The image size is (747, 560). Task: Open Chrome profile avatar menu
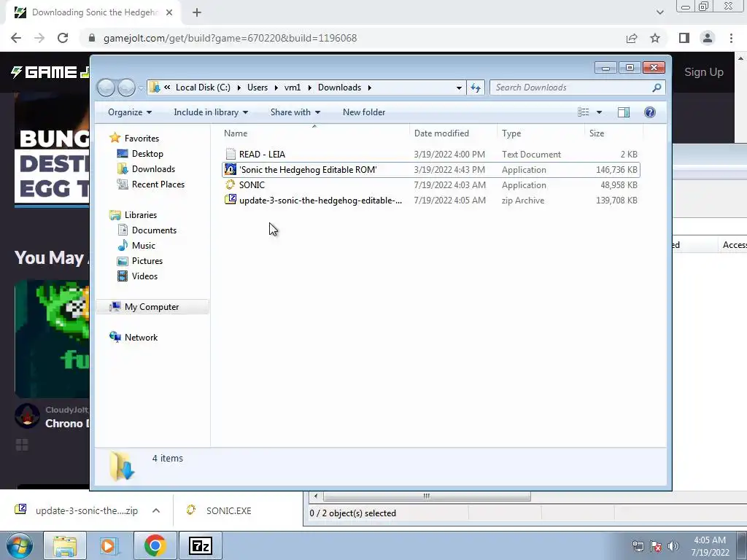(708, 38)
